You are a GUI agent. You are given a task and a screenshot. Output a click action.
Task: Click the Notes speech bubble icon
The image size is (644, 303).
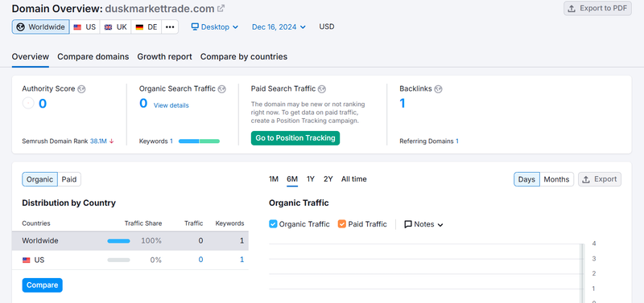tap(408, 224)
